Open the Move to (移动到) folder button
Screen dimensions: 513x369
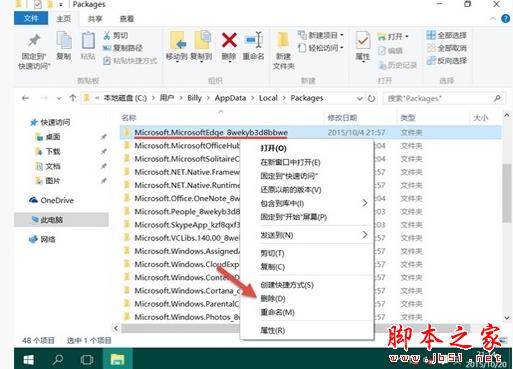pyautogui.click(x=177, y=46)
